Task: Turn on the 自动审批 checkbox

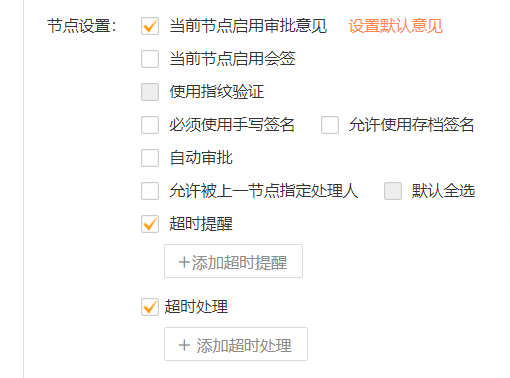Action: click(x=150, y=158)
